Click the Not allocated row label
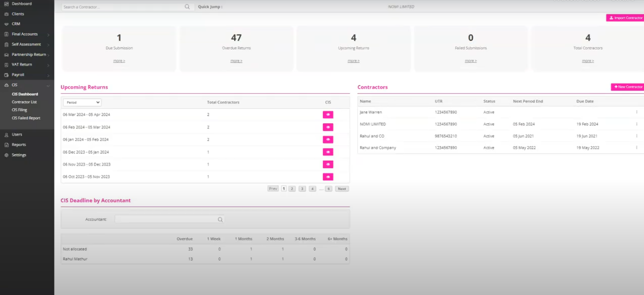The width and height of the screenshot is (644, 295). pyautogui.click(x=75, y=249)
